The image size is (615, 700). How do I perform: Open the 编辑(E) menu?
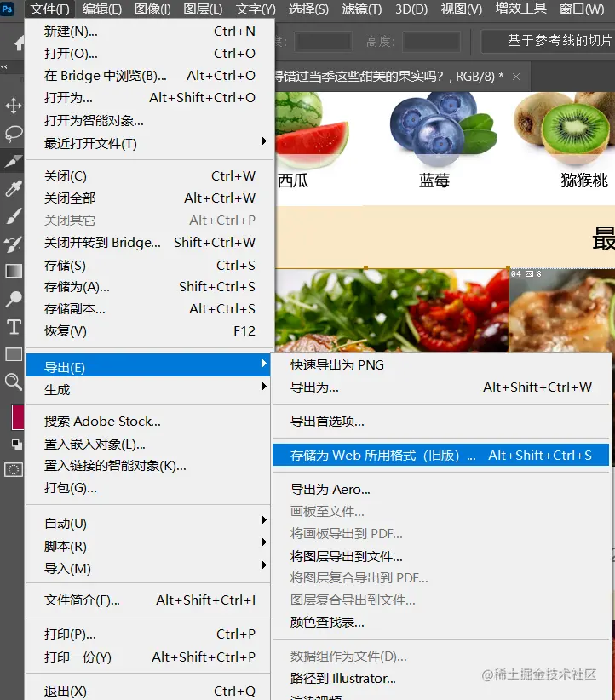coord(102,9)
